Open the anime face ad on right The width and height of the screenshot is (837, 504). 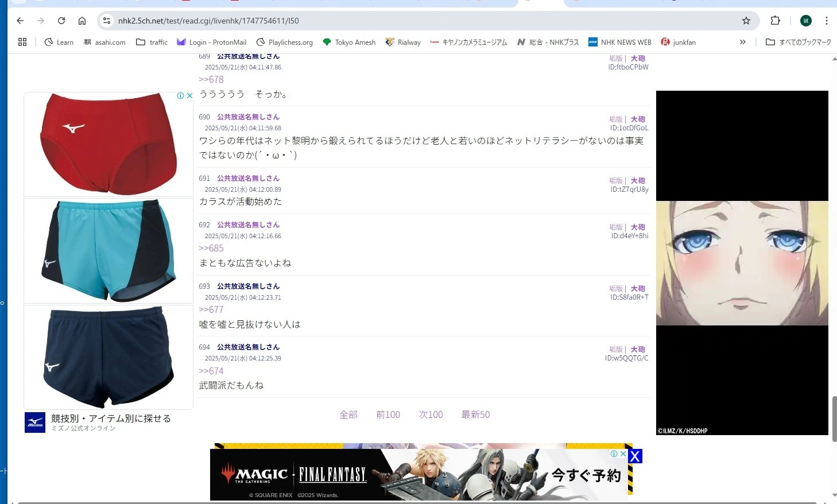pos(742,263)
